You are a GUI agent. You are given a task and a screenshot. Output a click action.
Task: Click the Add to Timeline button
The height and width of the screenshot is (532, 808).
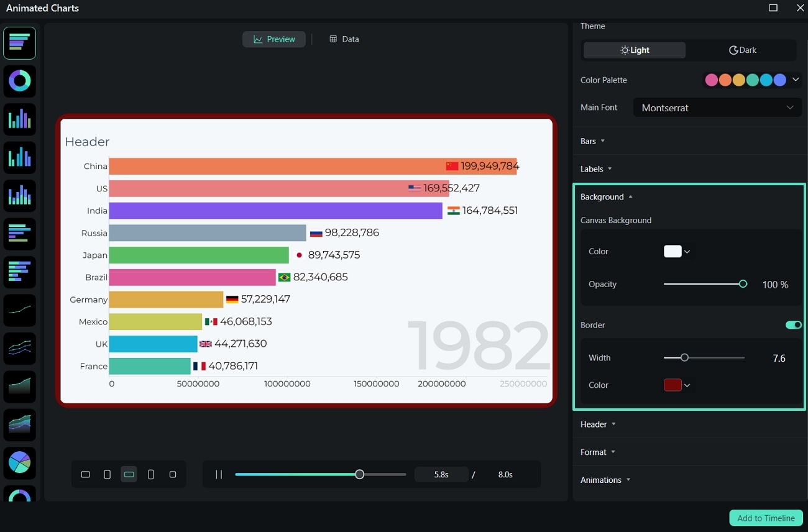pos(766,518)
